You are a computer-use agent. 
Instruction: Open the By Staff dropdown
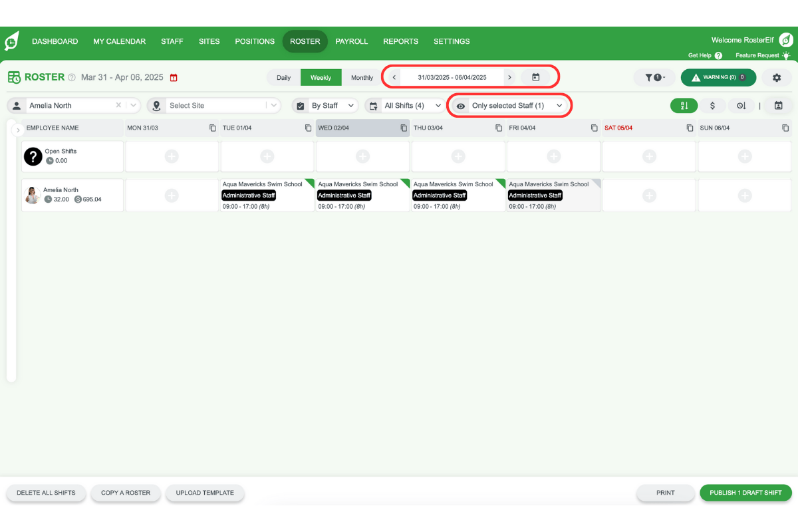[325, 106]
